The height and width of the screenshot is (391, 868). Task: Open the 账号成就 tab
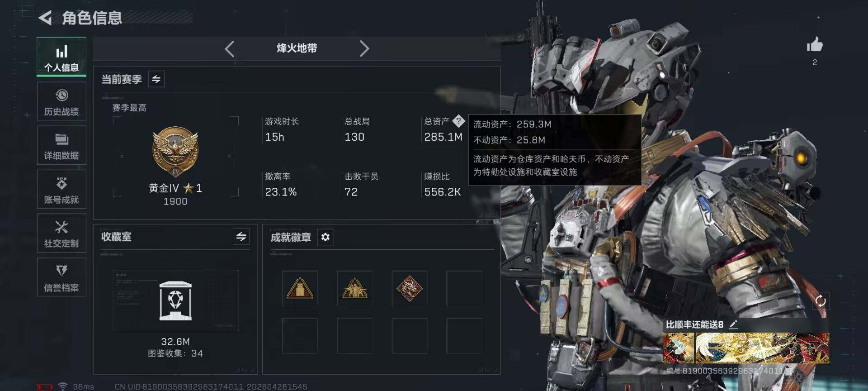click(x=61, y=189)
